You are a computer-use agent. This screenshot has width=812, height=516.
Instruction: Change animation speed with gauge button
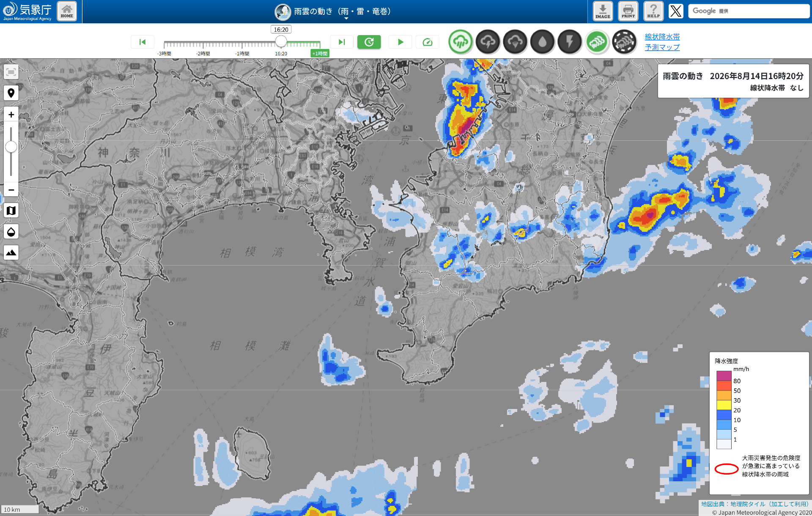tap(428, 42)
